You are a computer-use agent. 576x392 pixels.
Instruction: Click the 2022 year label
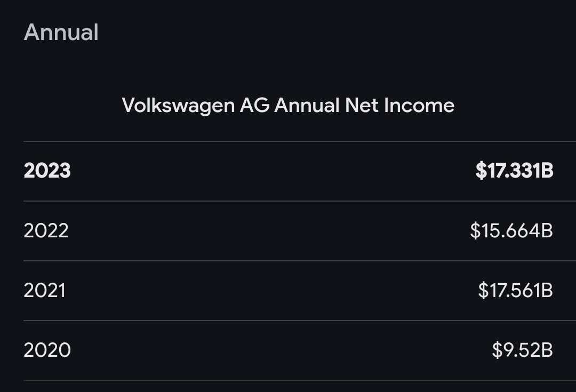[46, 230]
